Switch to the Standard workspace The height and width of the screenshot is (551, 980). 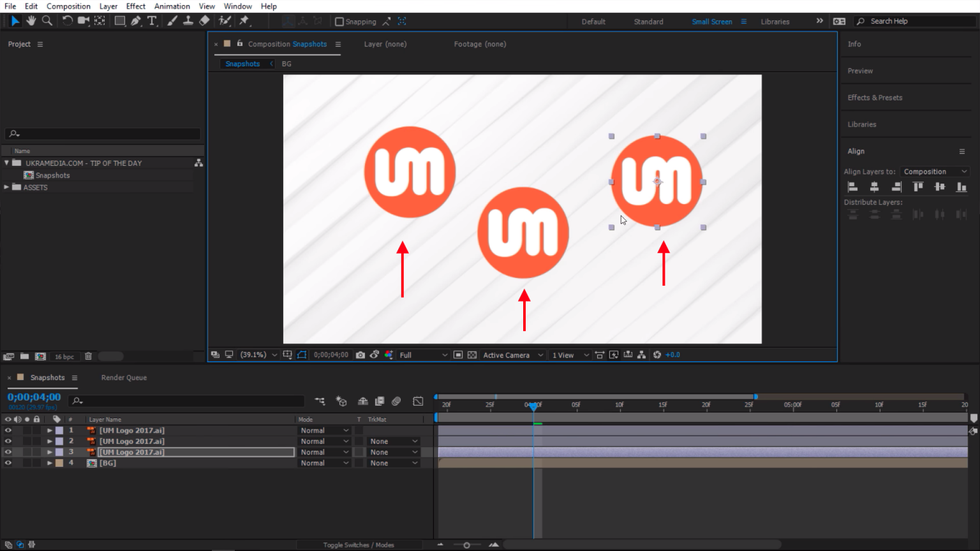tap(648, 22)
